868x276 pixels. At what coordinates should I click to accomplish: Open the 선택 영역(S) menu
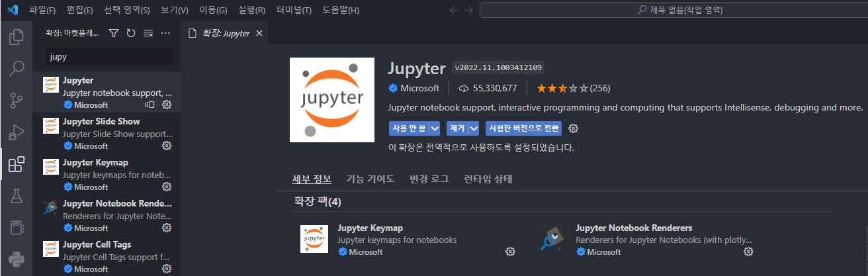tap(126, 10)
